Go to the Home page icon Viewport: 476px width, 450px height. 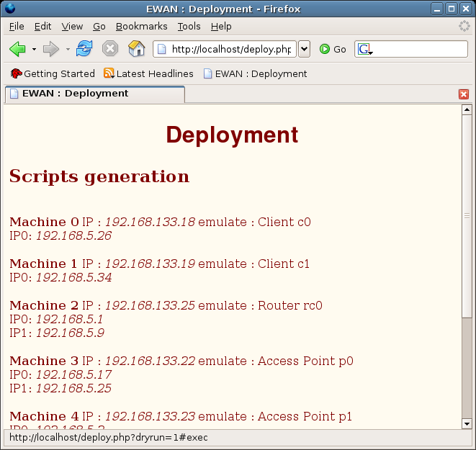136,48
